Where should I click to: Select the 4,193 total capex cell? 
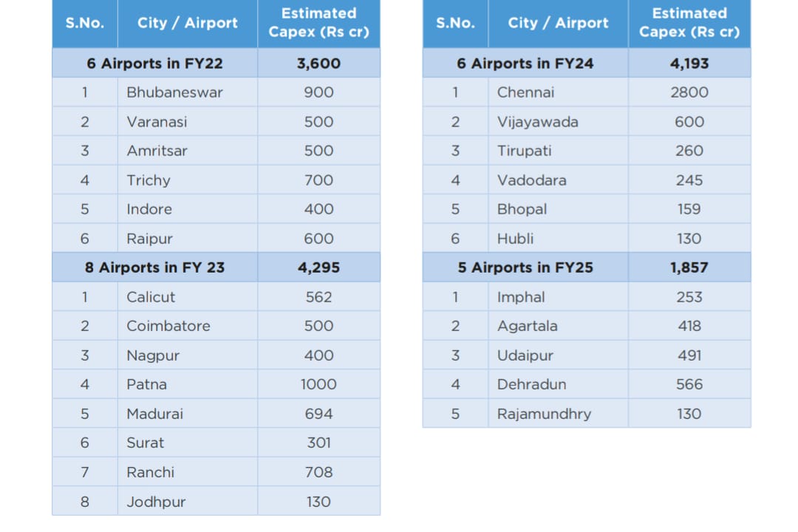(689, 64)
